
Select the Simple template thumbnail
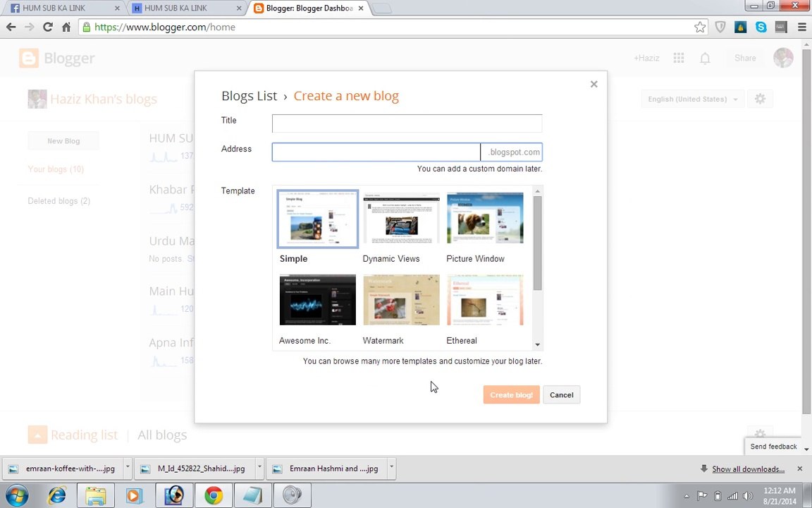point(317,219)
